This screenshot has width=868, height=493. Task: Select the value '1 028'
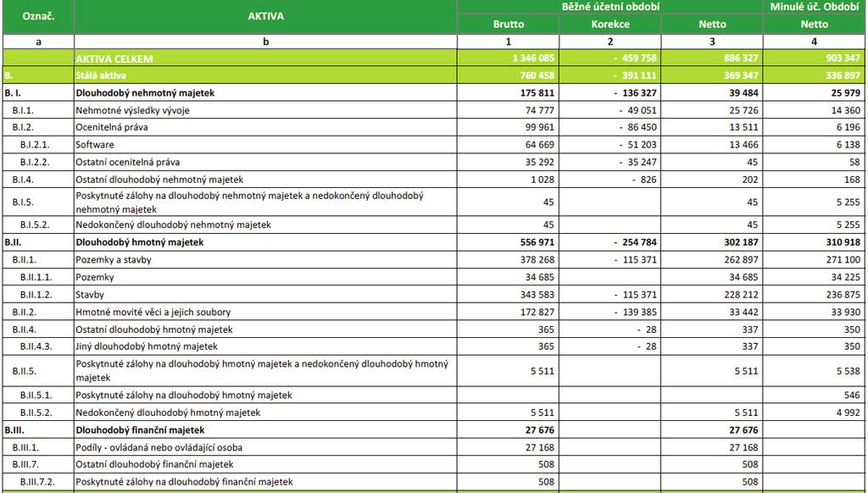pos(542,180)
